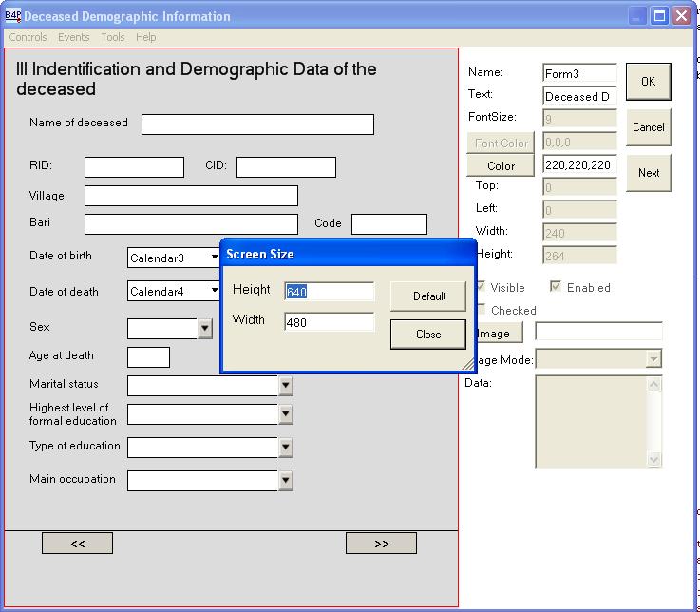Click the Bari text field

point(191,224)
